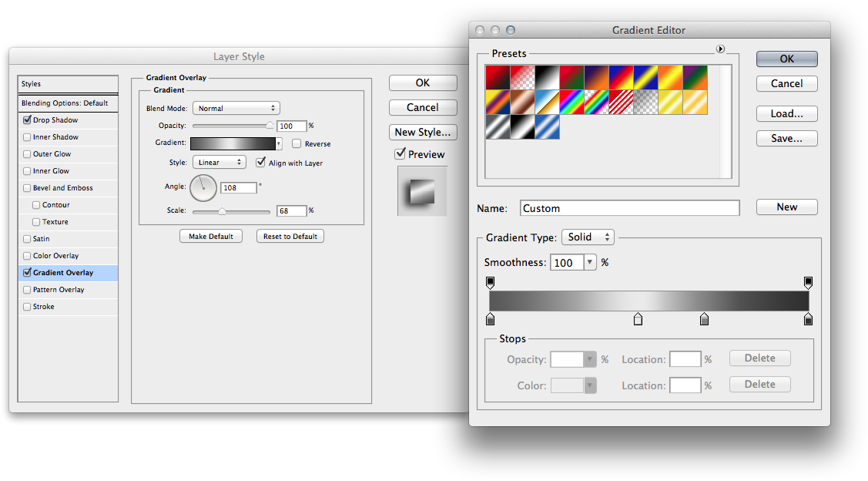868x481 pixels.
Task: Pick the red transparent stripes preset
Action: (621, 102)
